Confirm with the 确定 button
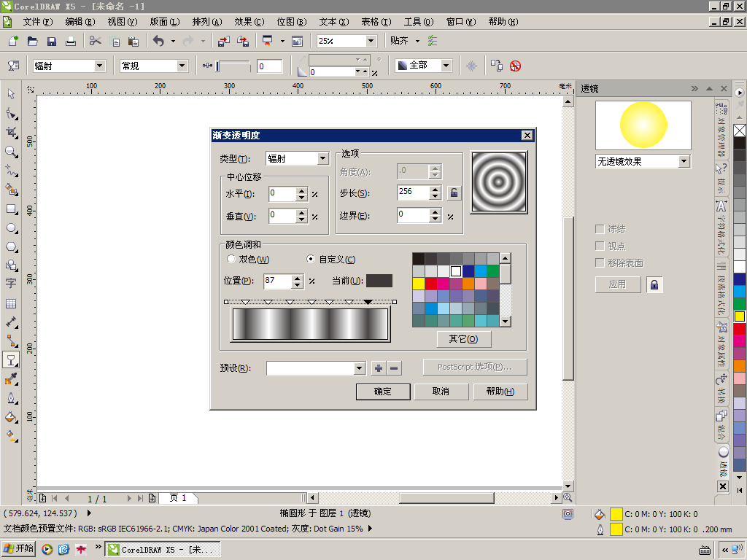The image size is (747, 560). (383, 392)
